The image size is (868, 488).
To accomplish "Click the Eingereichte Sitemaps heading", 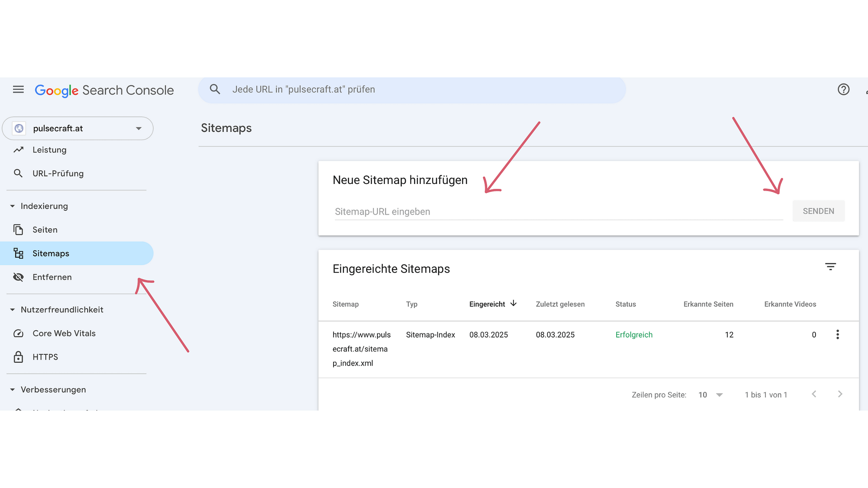I will click(391, 269).
